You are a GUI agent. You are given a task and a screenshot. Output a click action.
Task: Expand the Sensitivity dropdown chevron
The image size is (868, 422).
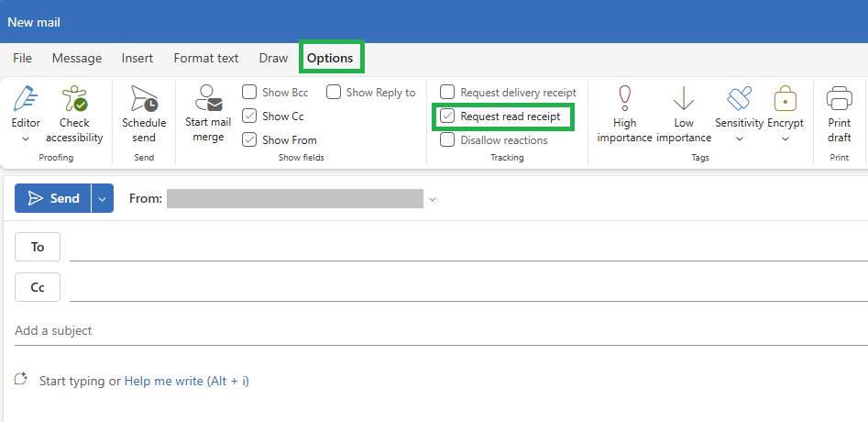tap(739, 139)
